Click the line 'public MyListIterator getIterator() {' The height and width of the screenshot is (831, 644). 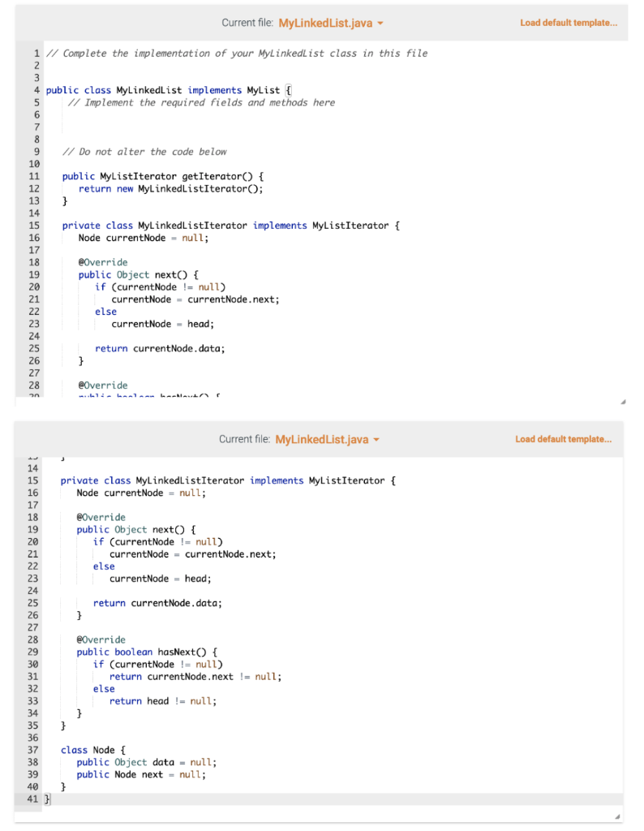point(162,176)
